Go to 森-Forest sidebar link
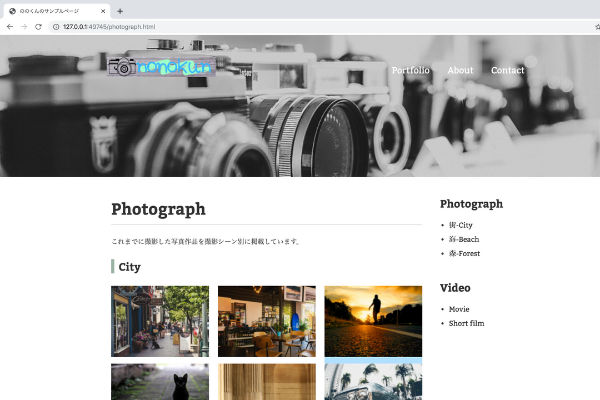This screenshot has width=600, height=400. click(464, 253)
